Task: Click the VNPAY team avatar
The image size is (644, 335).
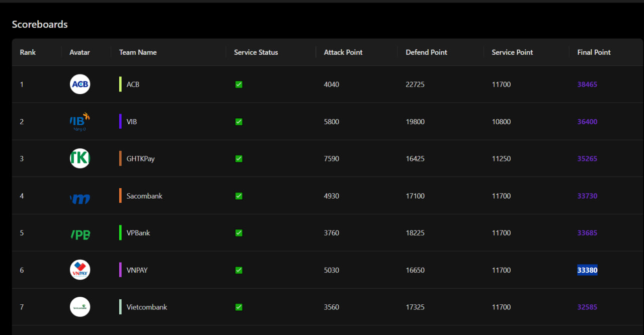Action: [80, 270]
